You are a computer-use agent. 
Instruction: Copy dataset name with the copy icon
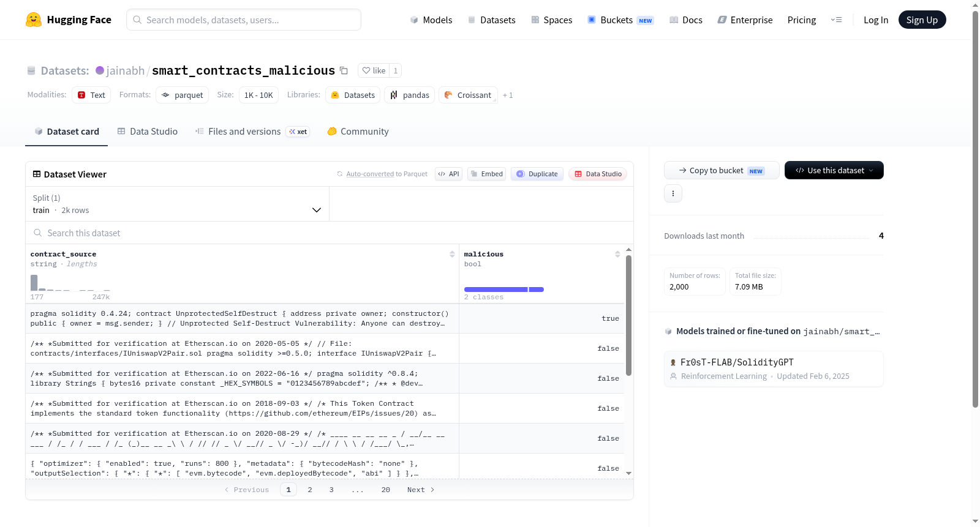point(344,71)
